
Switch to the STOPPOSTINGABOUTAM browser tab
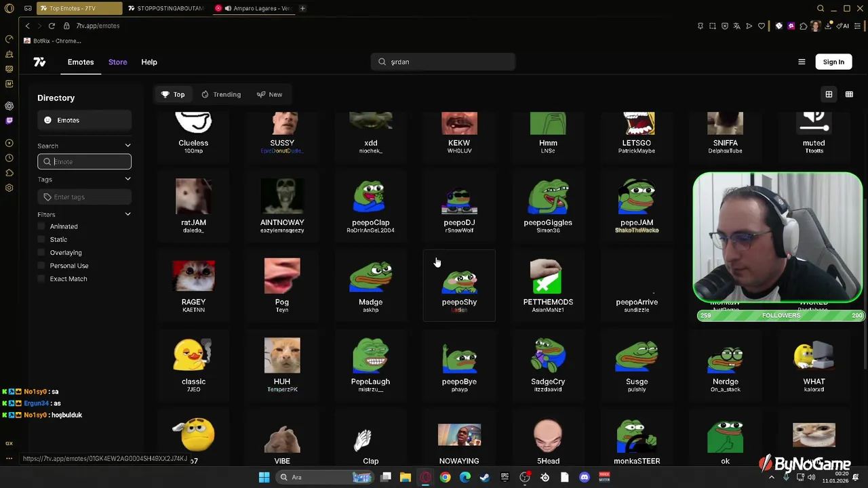165,8
